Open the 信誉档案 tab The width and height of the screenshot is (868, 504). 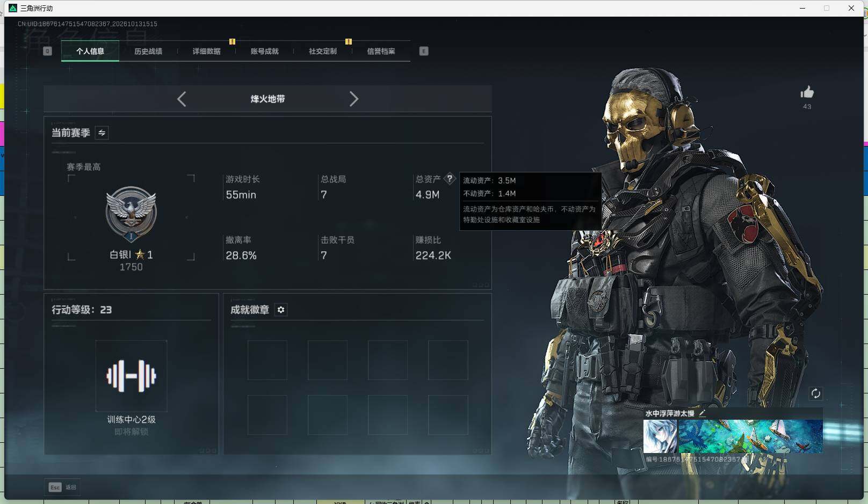click(381, 52)
